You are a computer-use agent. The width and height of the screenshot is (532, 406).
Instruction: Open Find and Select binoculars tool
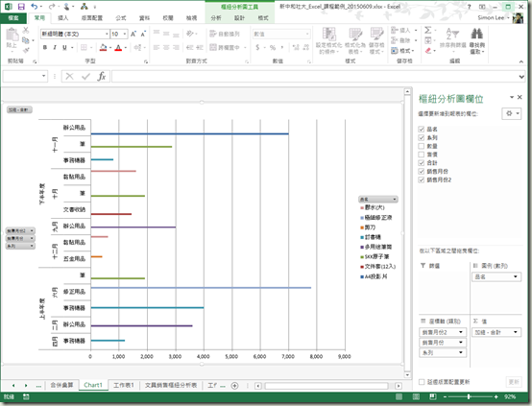tap(477, 41)
